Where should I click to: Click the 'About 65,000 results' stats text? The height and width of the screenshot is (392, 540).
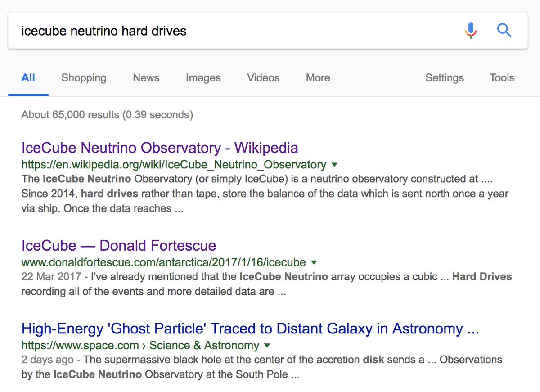(107, 115)
